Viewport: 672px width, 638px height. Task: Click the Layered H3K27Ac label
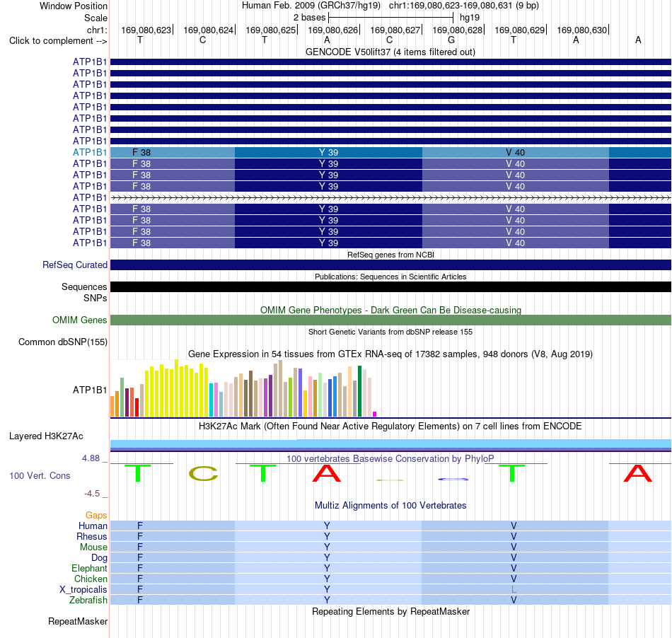46,436
